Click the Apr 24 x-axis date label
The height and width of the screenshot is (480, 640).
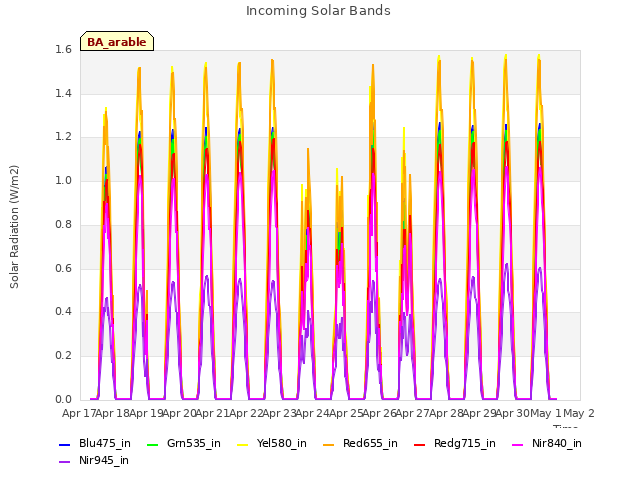pos(313,414)
